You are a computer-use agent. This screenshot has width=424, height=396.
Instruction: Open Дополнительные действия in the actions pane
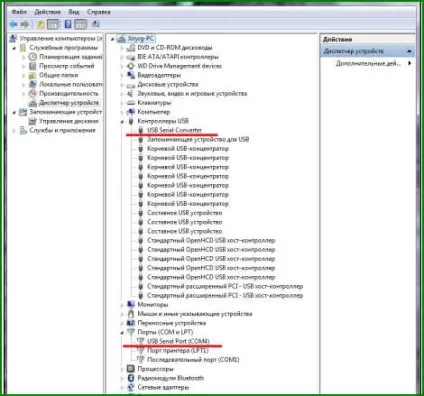[x=368, y=63]
